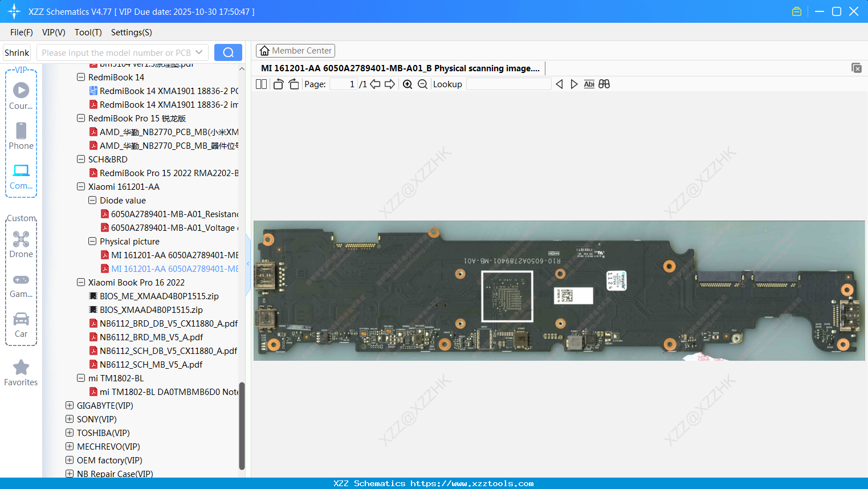Toggle the Abi whole-word match option

pos(589,84)
